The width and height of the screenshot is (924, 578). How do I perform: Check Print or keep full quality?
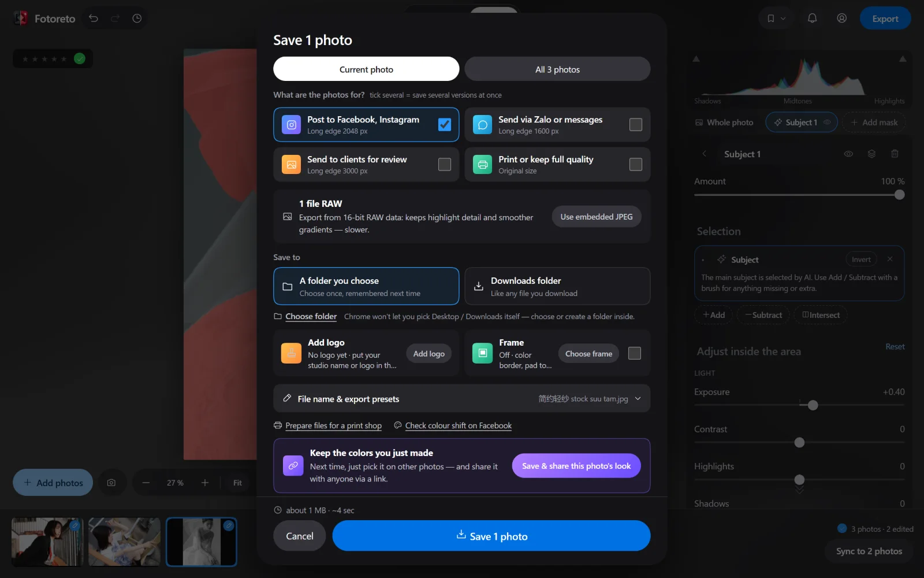click(x=635, y=164)
